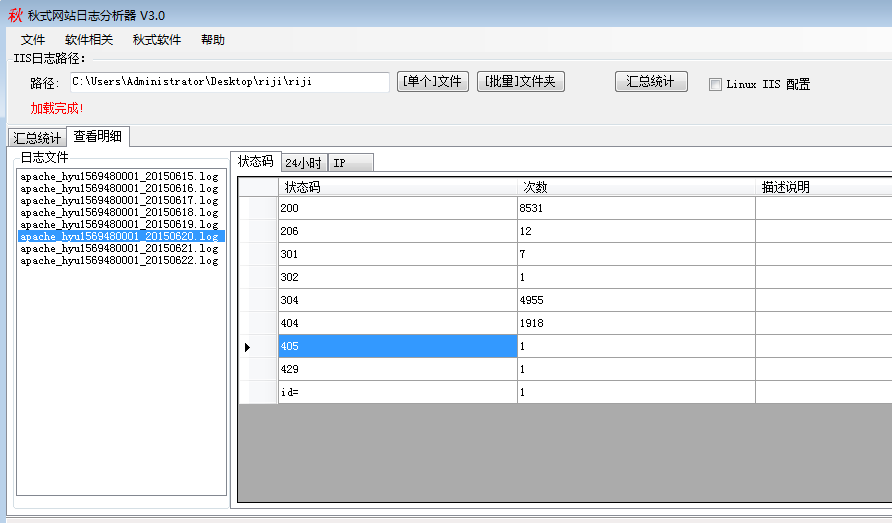This screenshot has width=892, height=523.
Task: Select the status code 404 cell
Action: 397,323
